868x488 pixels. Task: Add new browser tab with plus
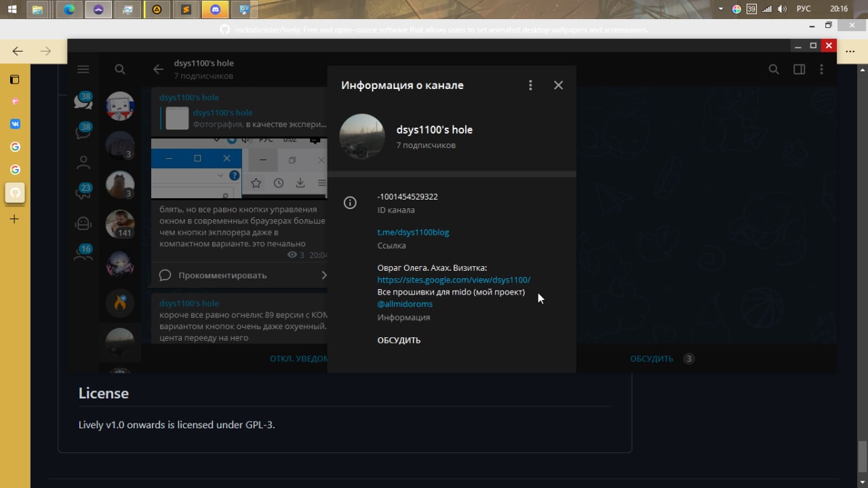(15, 219)
